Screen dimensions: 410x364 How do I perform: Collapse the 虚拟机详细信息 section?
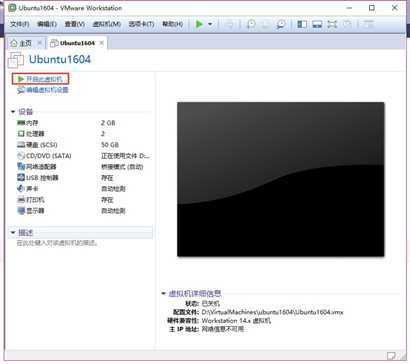[164, 293]
